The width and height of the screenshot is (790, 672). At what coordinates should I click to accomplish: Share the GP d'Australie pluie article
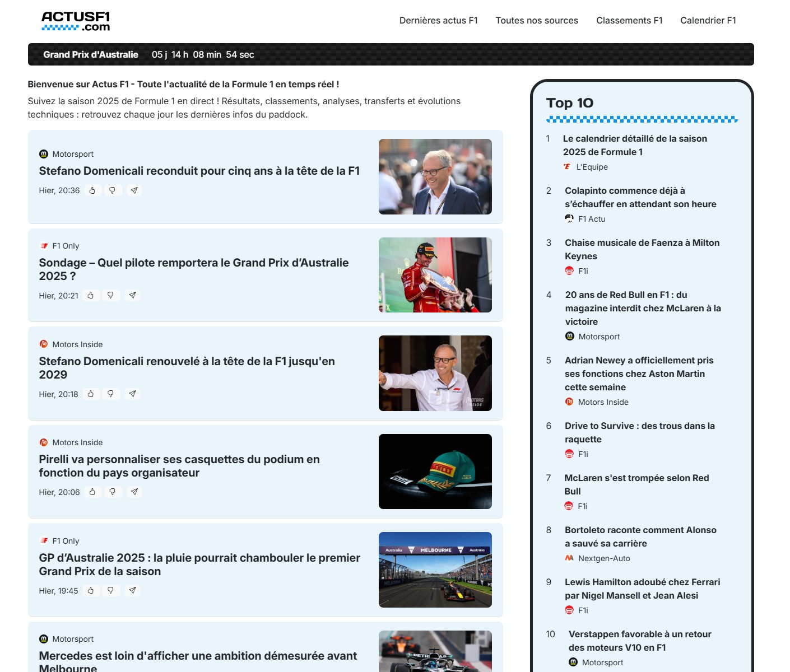[x=132, y=590]
